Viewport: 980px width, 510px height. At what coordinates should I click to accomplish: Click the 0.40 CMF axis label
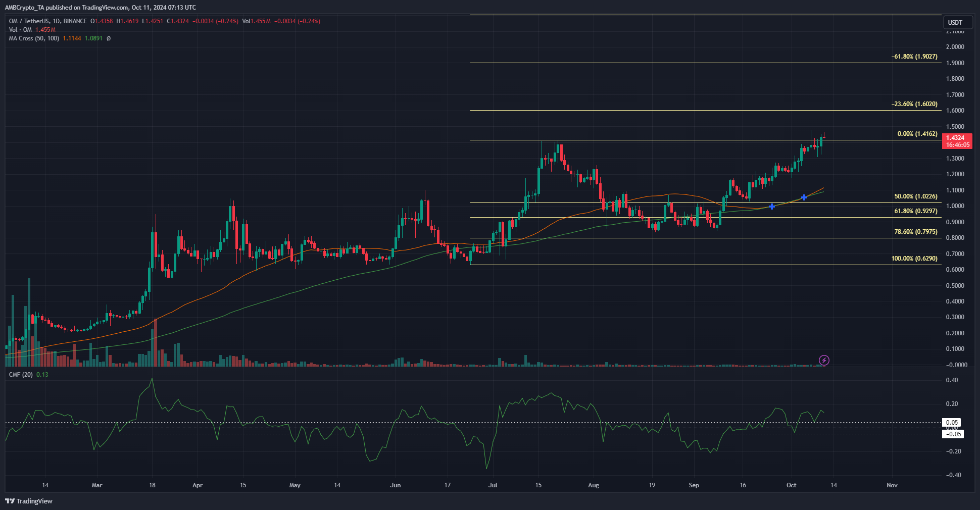[952, 380]
